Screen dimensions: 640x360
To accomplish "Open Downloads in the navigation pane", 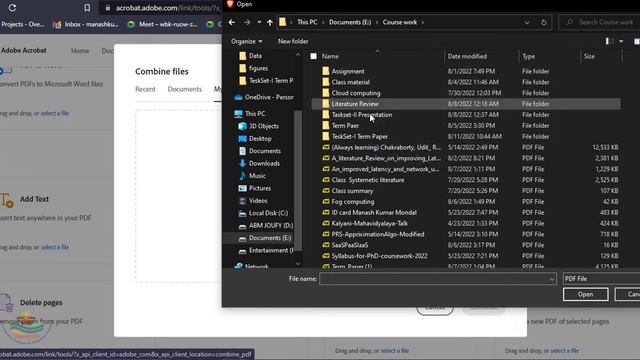I will [259, 163].
